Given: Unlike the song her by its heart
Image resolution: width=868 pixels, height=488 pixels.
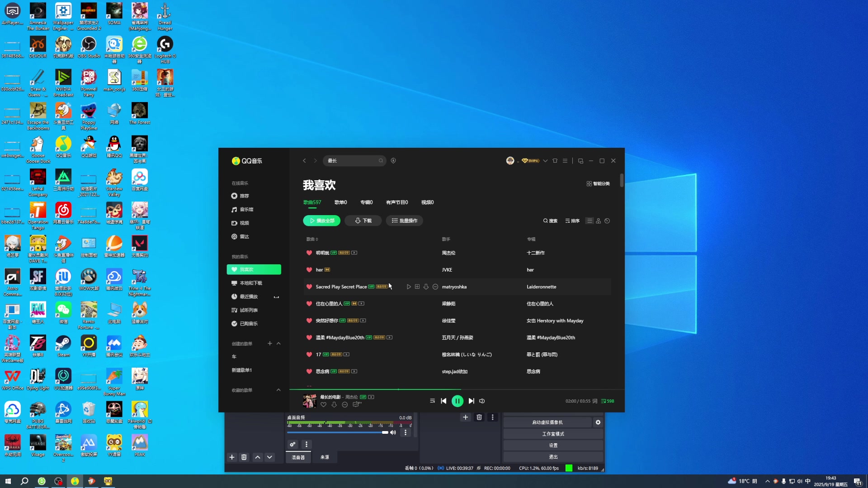Looking at the screenshot, I should pos(309,270).
